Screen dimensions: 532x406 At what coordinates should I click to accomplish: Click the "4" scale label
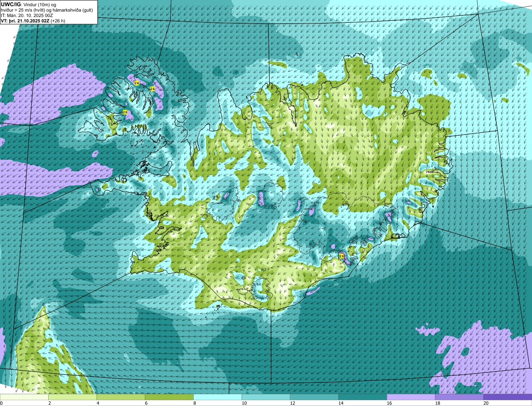(98, 403)
